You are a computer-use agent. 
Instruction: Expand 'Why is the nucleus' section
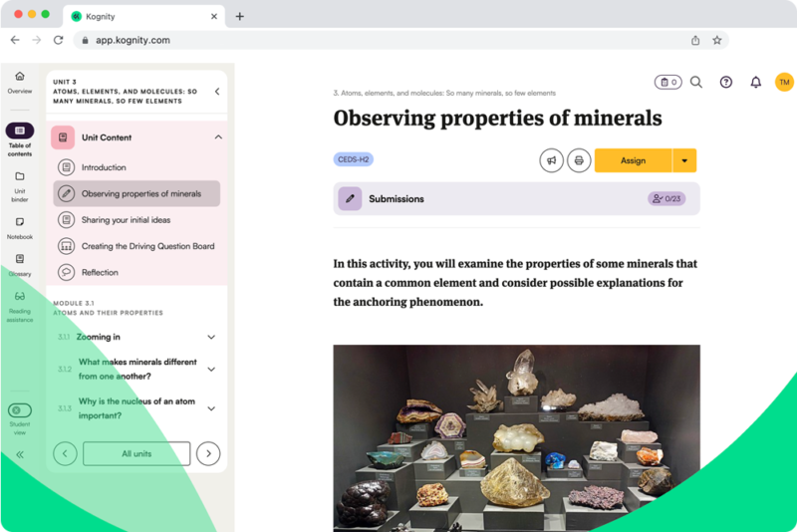[211, 408]
